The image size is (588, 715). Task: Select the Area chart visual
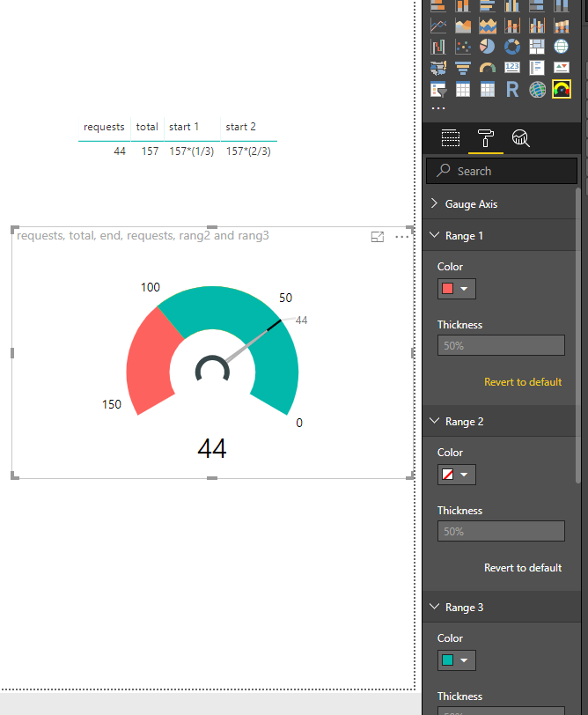pos(463,26)
